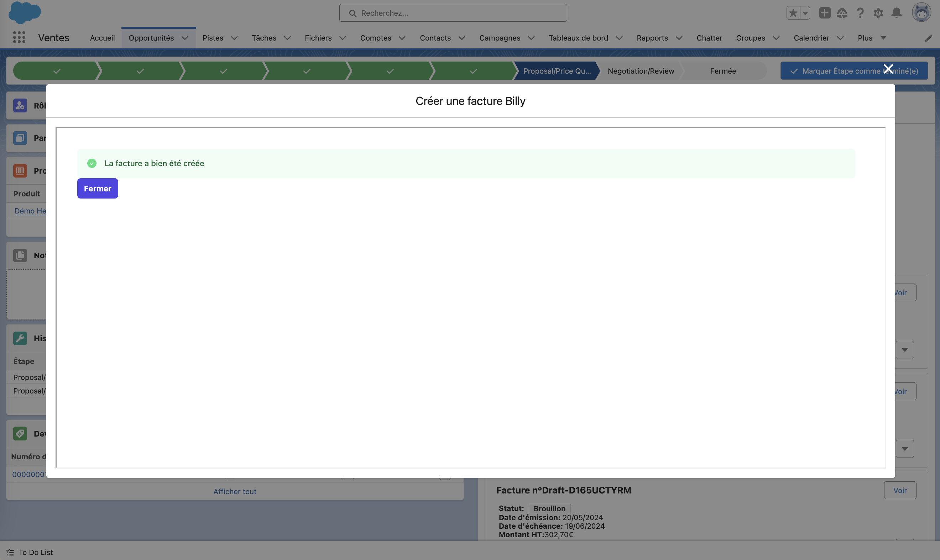Open the global actions plus icon
This screenshot has height=560, width=940.
[824, 13]
